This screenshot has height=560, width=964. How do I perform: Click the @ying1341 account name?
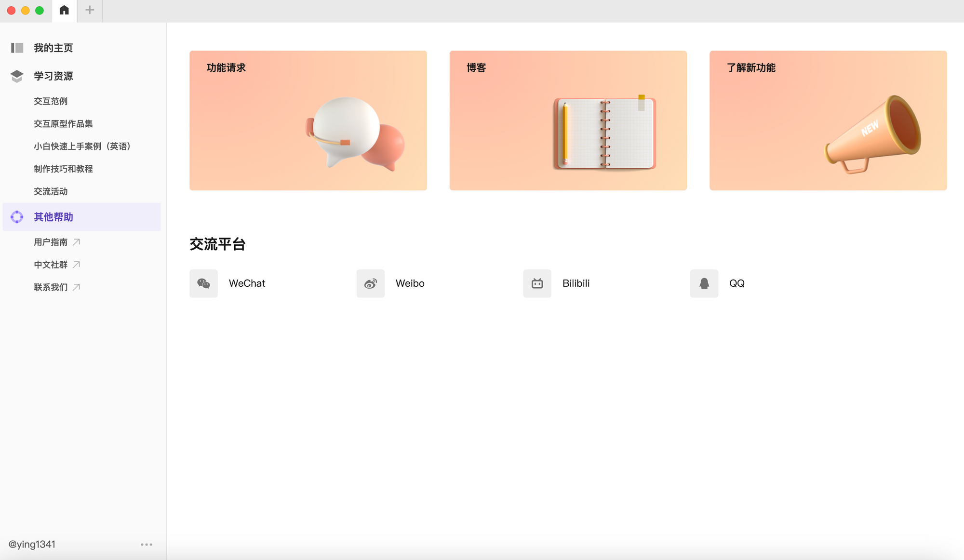[32, 544]
